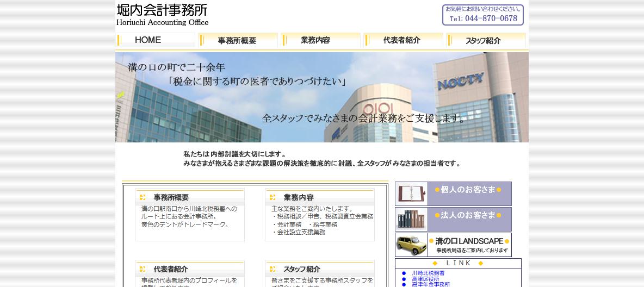The width and height of the screenshot is (644, 287).
Task: Select 代表者紹介 in the top navigation
Action: tap(404, 40)
